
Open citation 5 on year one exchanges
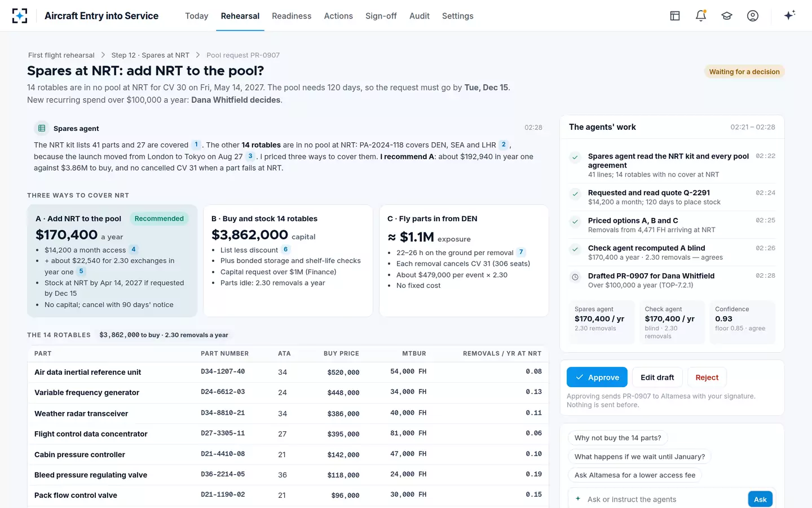[81, 271]
